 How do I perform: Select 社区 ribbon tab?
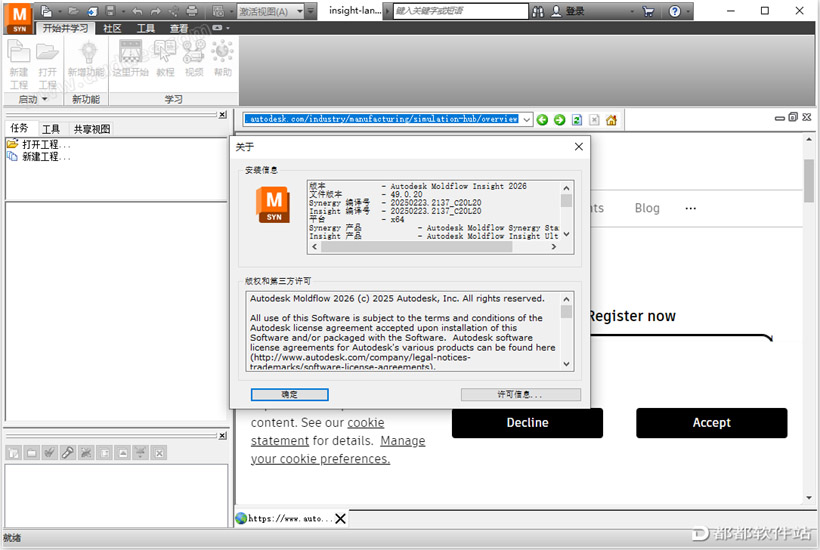(x=112, y=28)
